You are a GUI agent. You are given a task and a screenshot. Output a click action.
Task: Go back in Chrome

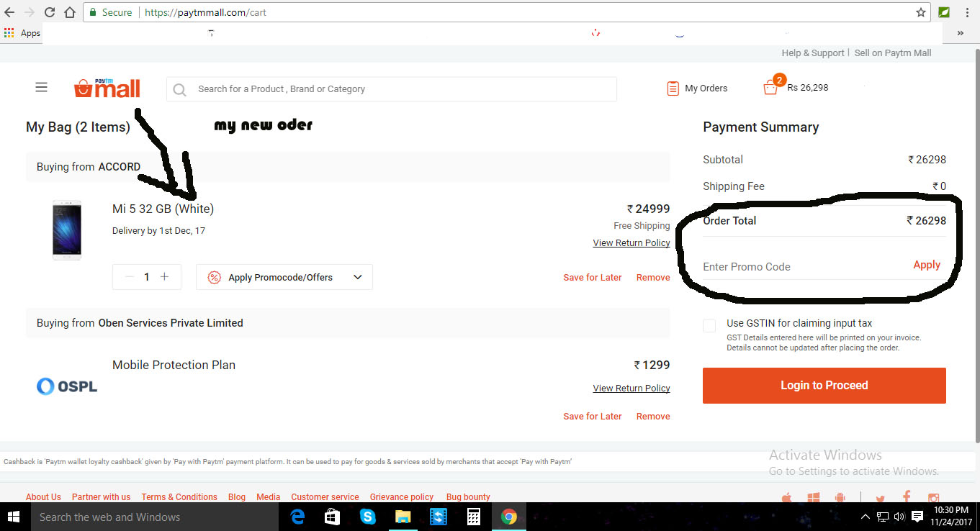coord(9,12)
